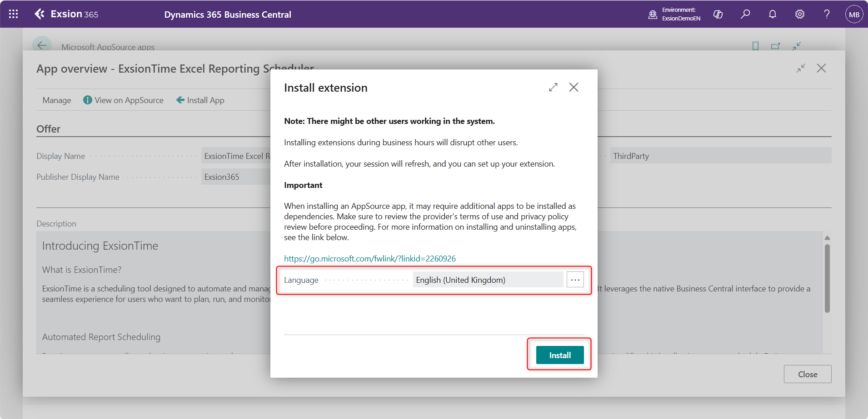The image size is (868, 419).
Task: Open the settings gear
Action: tap(800, 14)
